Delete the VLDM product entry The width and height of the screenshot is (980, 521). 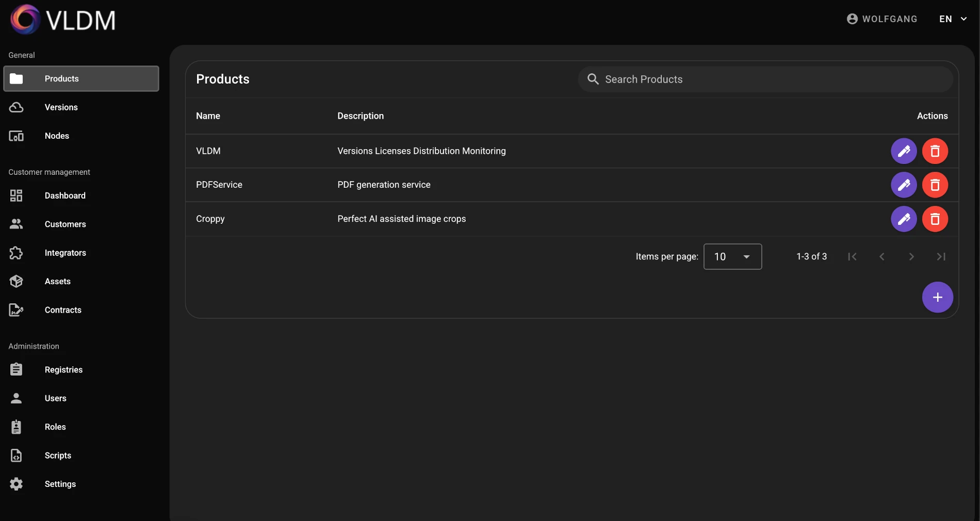[935, 151]
